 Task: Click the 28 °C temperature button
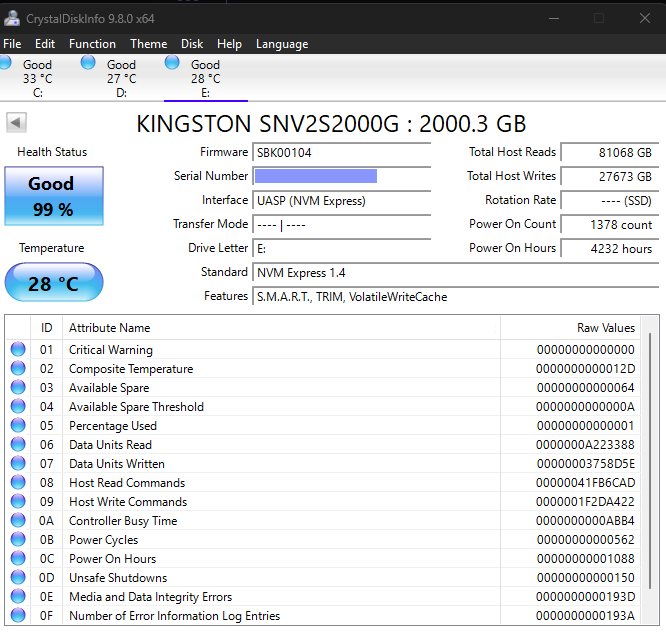pyautogui.click(x=54, y=282)
